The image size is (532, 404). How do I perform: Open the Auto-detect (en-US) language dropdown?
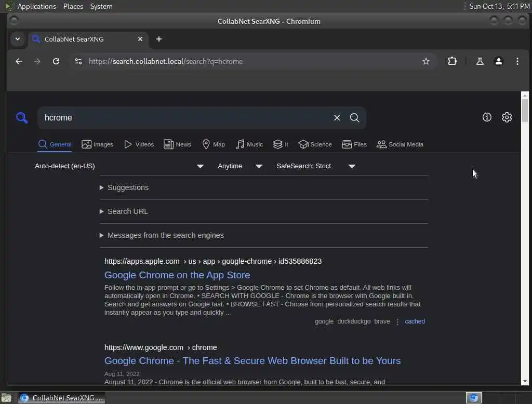click(119, 166)
